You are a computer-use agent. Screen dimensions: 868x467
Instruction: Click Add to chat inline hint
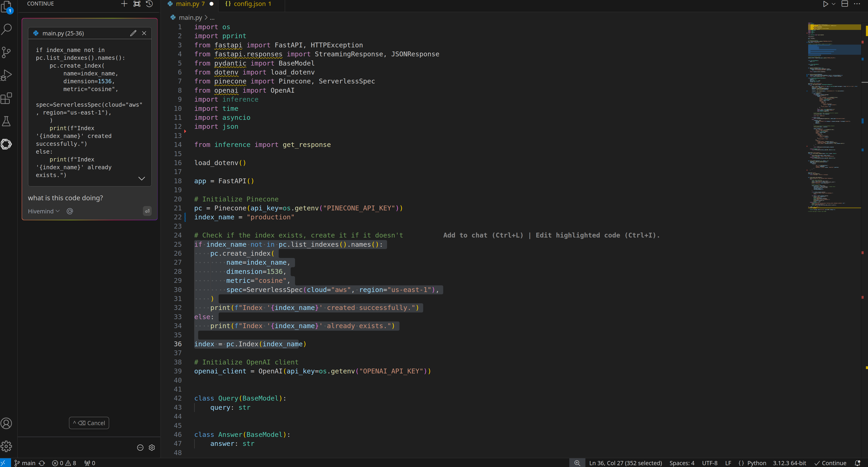pos(483,235)
